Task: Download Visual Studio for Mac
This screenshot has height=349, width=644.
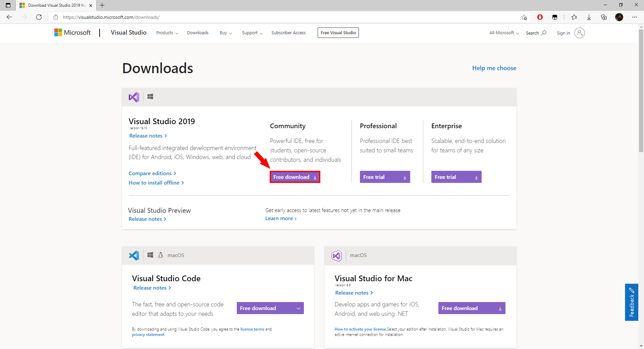Action: (472, 308)
